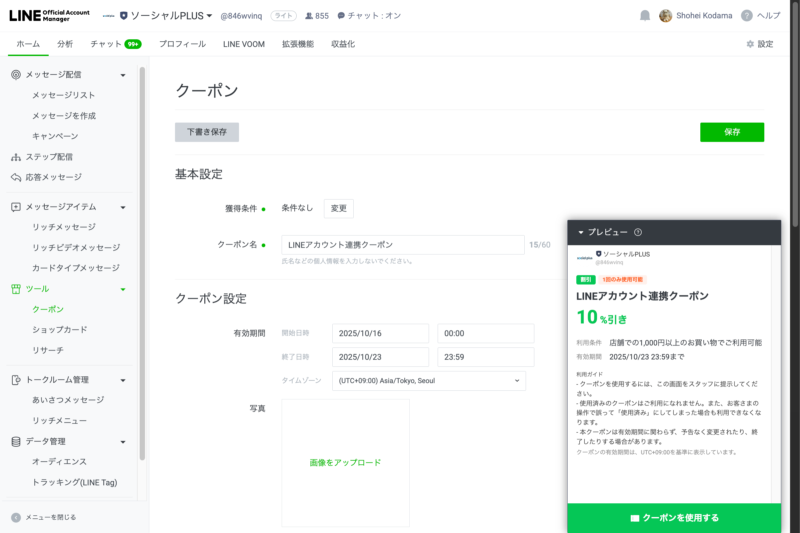Open the 設定 link
800x533 pixels.
760,44
